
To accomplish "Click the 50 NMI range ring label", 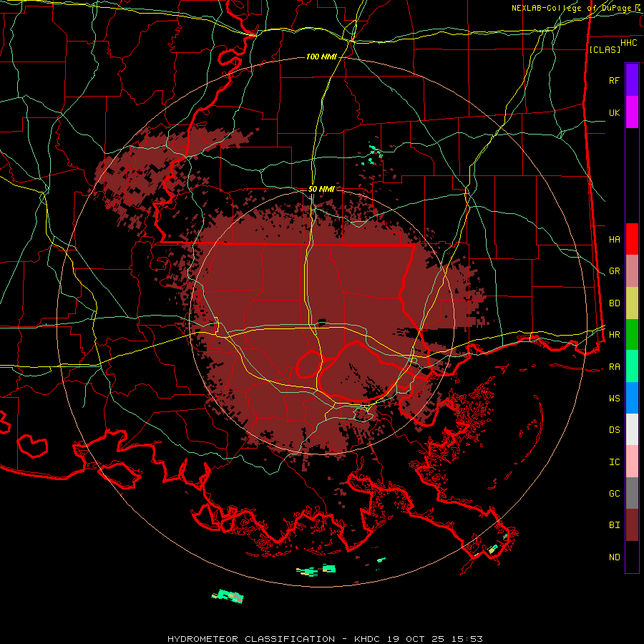I will 321,189.
